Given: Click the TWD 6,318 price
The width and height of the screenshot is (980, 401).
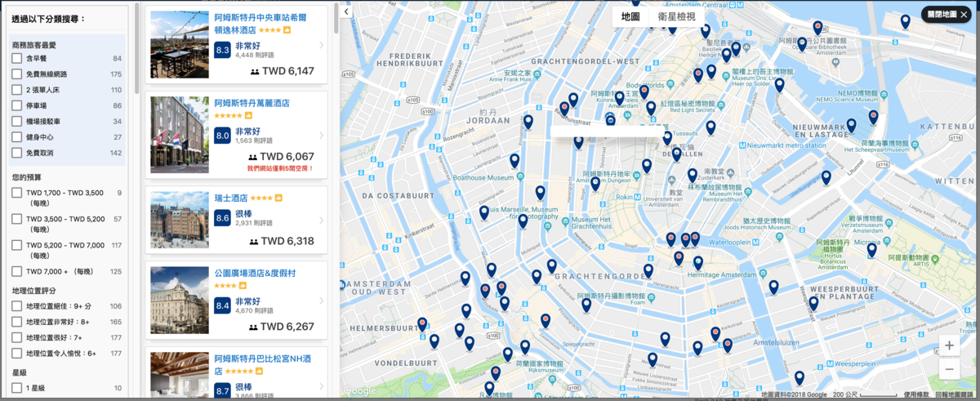Looking at the screenshot, I should [x=288, y=241].
